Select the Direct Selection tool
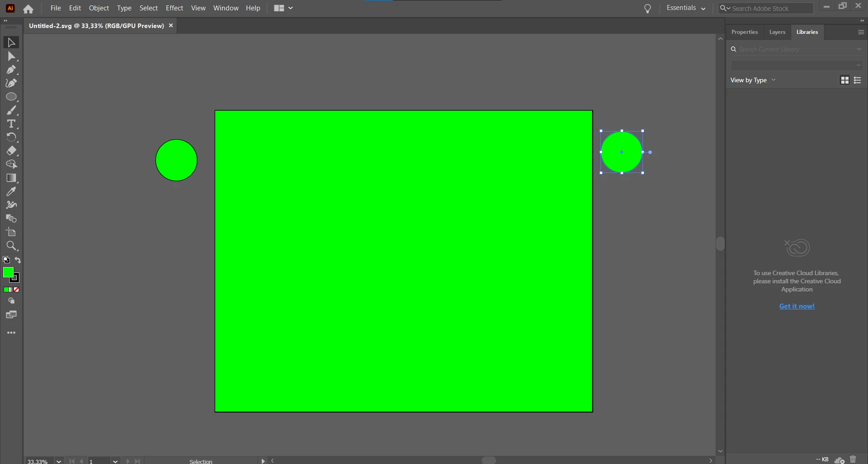868x464 pixels. coord(11,56)
